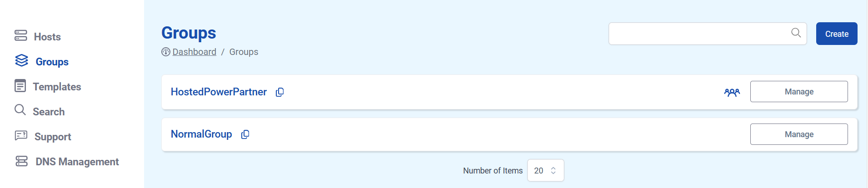Copy the NormalGroup group name
The width and height of the screenshot is (868, 188).
[245, 134]
